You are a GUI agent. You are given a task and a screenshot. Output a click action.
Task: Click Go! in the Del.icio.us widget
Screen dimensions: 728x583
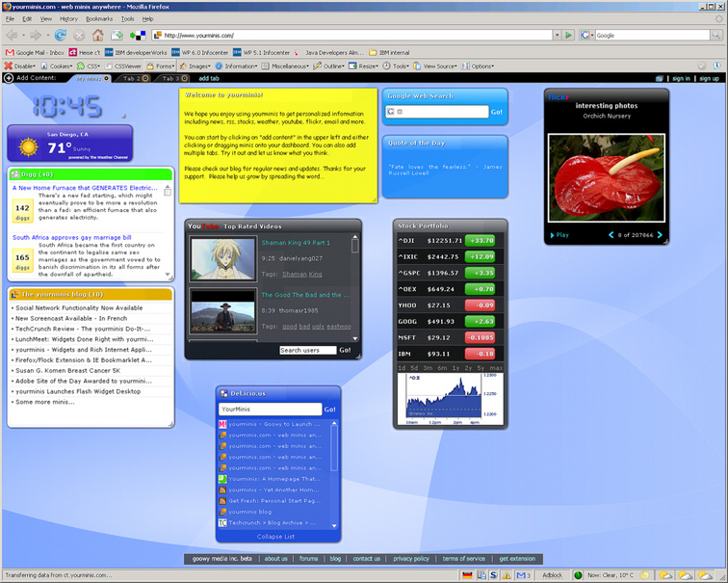(329, 410)
